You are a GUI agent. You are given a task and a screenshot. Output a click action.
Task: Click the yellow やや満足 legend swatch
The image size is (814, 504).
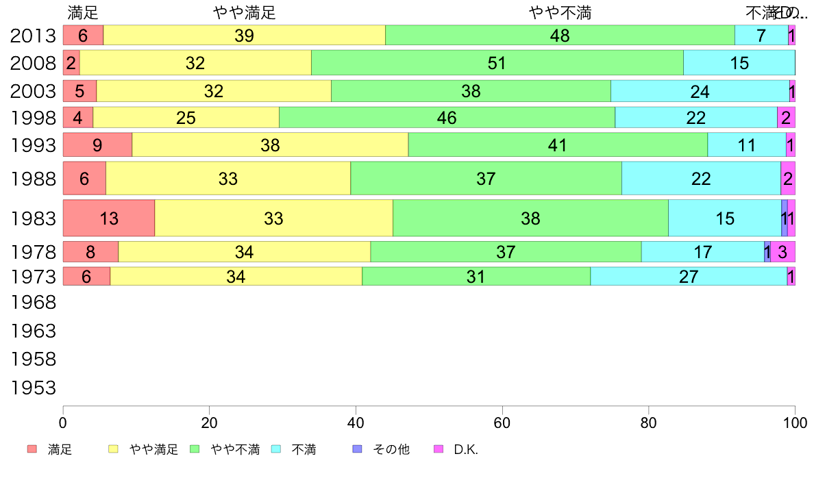coord(113,449)
